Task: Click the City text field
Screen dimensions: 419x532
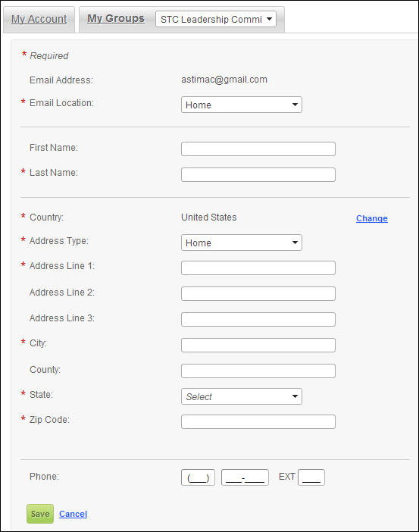Action: tap(258, 345)
